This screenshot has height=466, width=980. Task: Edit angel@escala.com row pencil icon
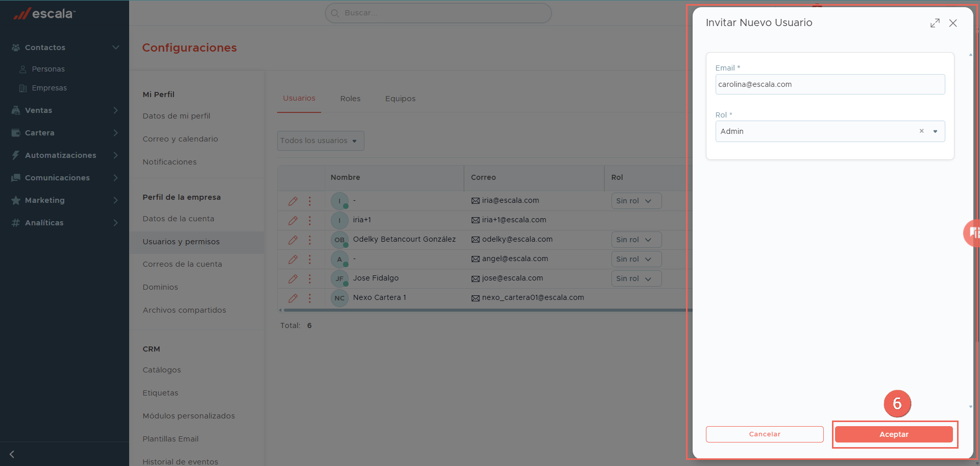(x=293, y=260)
